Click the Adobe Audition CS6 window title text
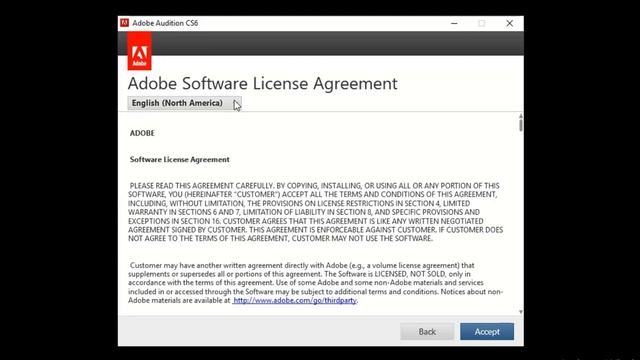This screenshot has width=640, height=360. pos(165,23)
